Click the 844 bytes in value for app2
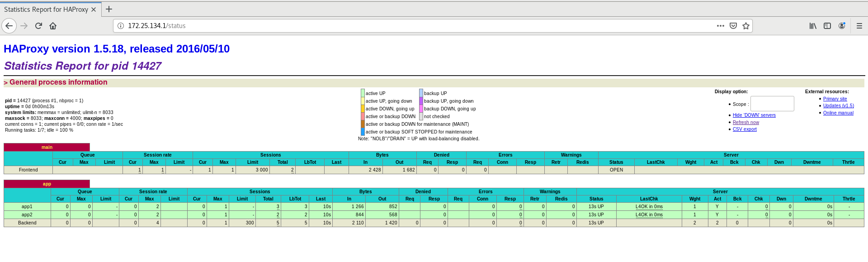Image resolution: width=868 pixels, height=262 pixels. point(359,214)
